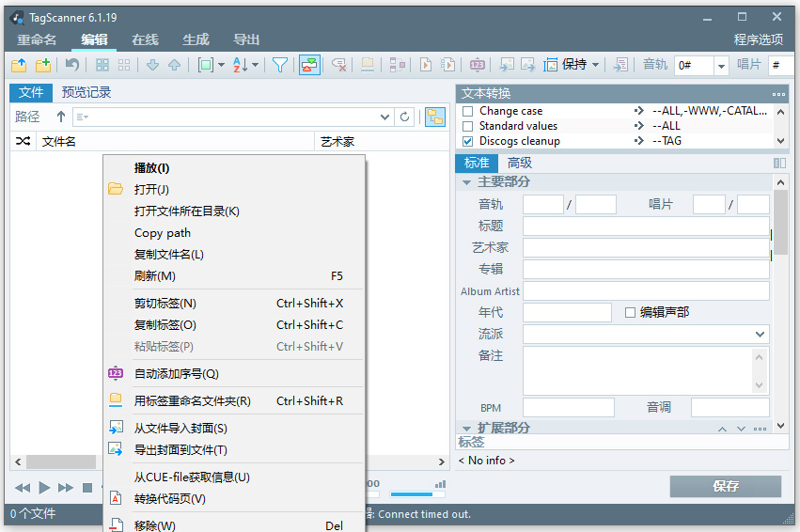Viewport: 800px width, 532px height.
Task: Click the 文件名 column header
Action: coord(175,141)
